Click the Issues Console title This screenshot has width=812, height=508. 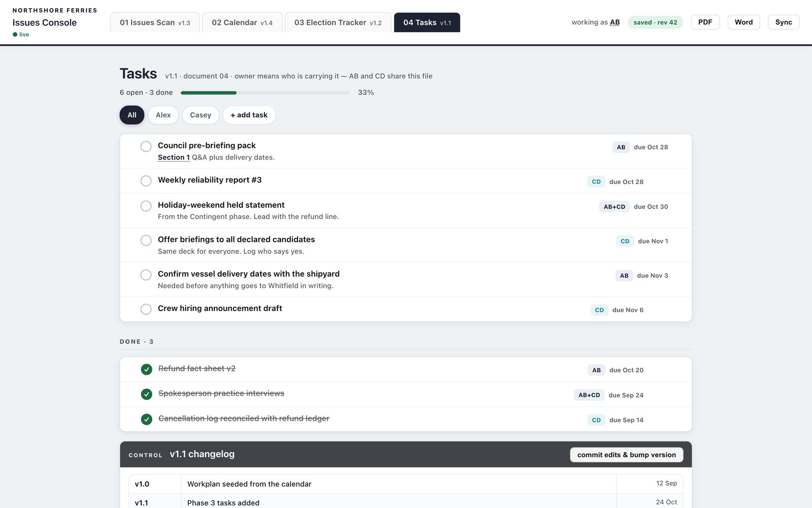(45, 22)
